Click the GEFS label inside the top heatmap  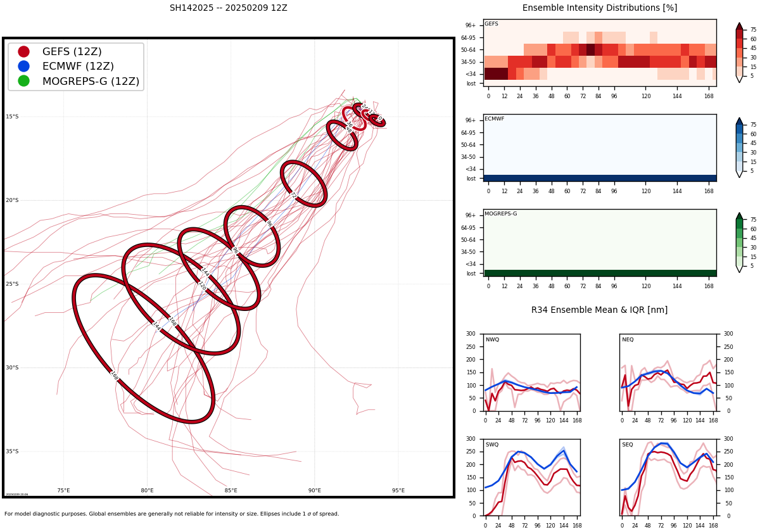tap(491, 24)
